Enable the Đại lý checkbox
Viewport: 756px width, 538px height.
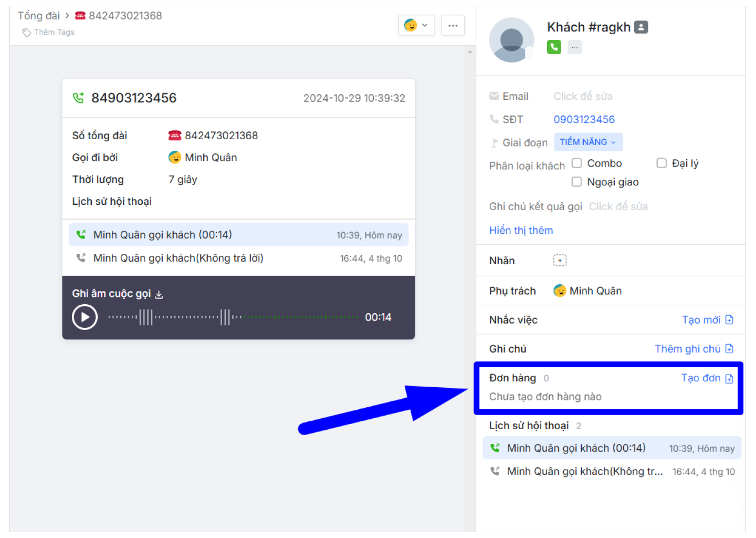pyautogui.click(x=661, y=163)
